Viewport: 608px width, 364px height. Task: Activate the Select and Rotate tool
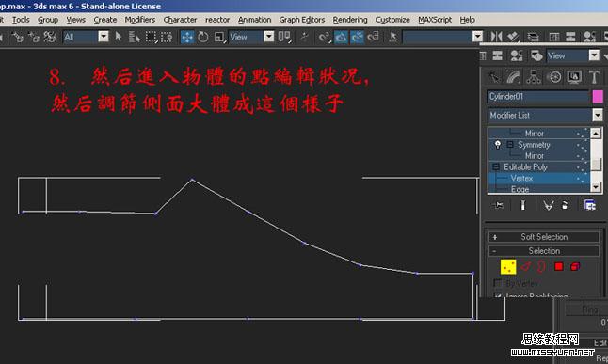(x=202, y=38)
